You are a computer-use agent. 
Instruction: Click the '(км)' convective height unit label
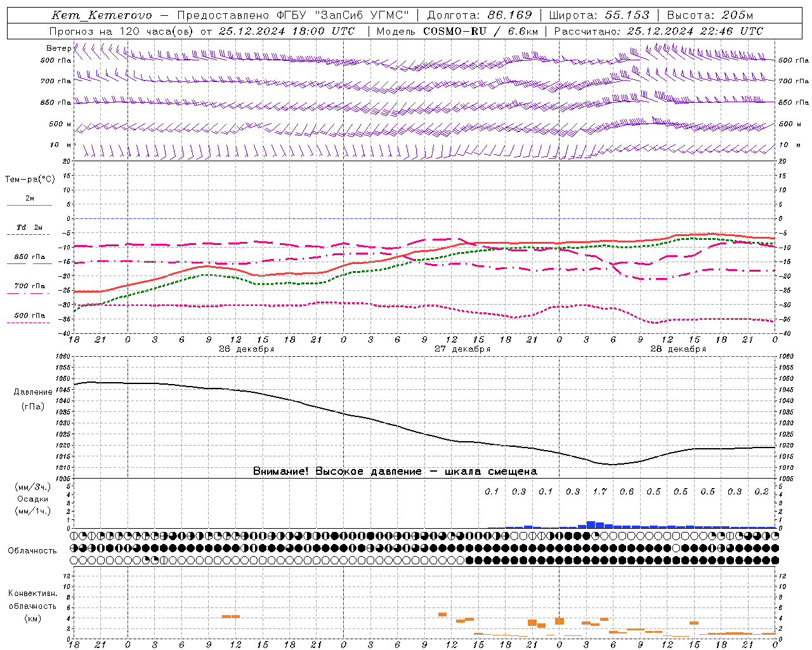pyautogui.click(x=32, y=618)
